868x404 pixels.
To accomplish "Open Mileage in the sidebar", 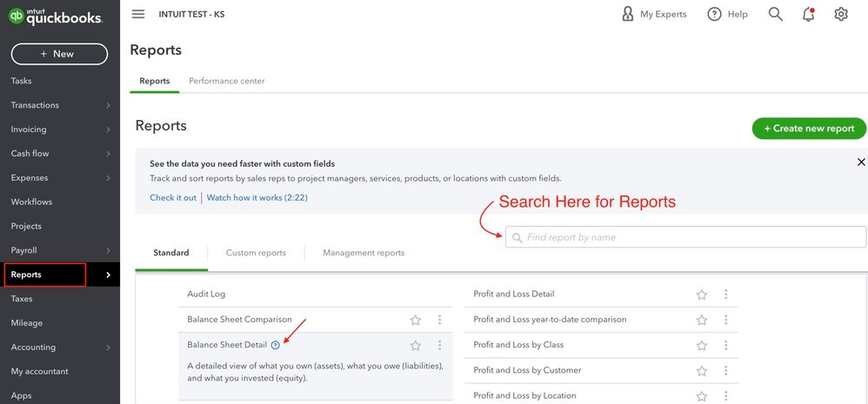I will (x=27, y=322).
